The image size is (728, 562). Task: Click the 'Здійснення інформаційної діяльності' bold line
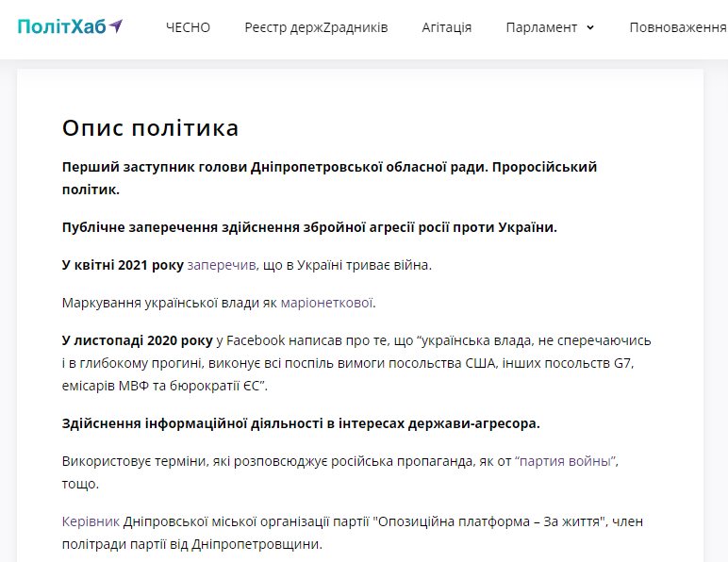pyautogui.click(x=301, y=422)
